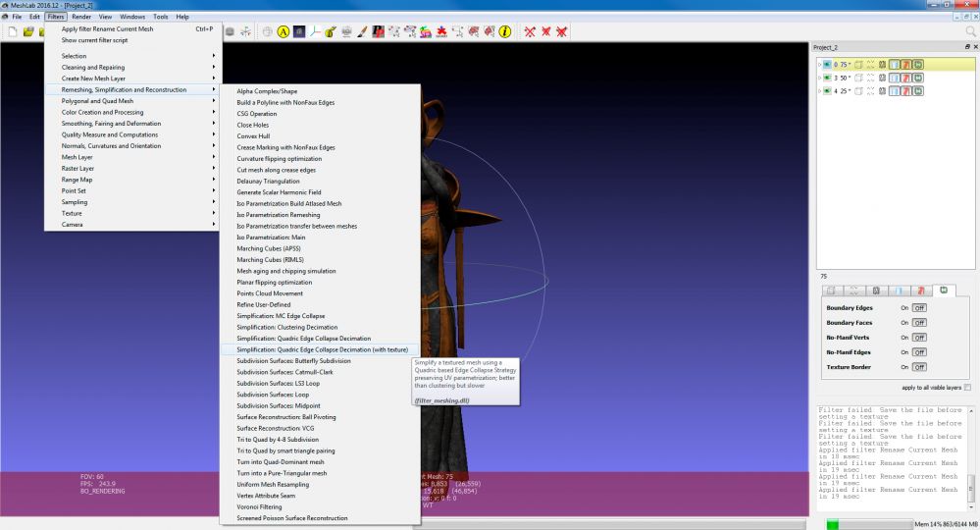Turn Boundary Edges Off toggle
This screenshot has width=980, height=530.
(x=919, y=307)
